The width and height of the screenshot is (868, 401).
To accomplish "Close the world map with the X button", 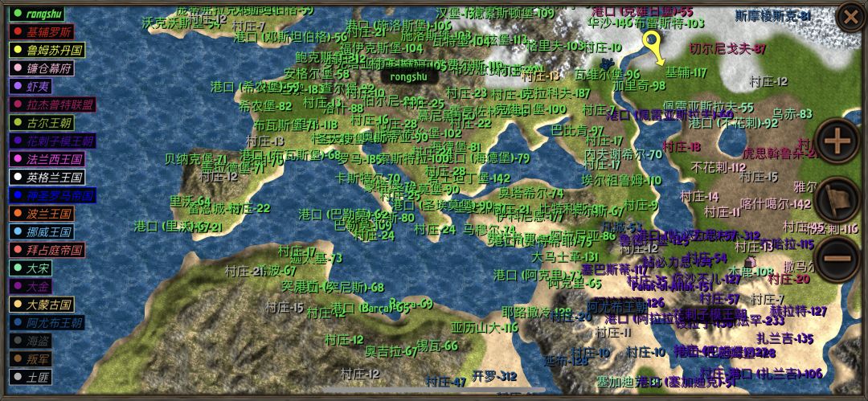I will pyautogui.click(x=850, y=18).
